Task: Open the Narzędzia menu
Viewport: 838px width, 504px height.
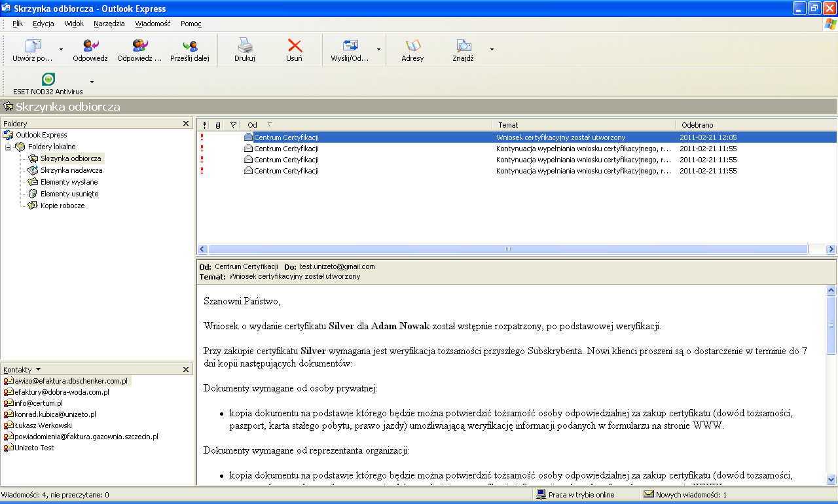Action: (x=109, y=24)
